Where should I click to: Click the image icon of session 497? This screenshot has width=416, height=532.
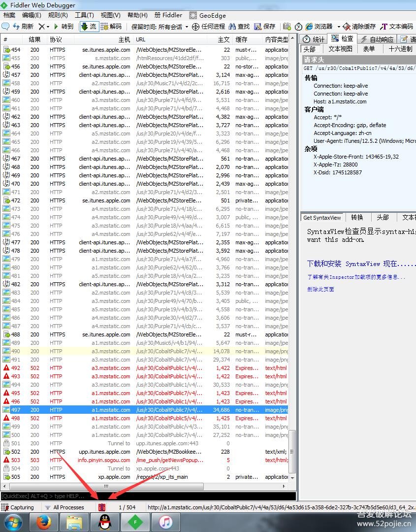click(x=6, y=410)
